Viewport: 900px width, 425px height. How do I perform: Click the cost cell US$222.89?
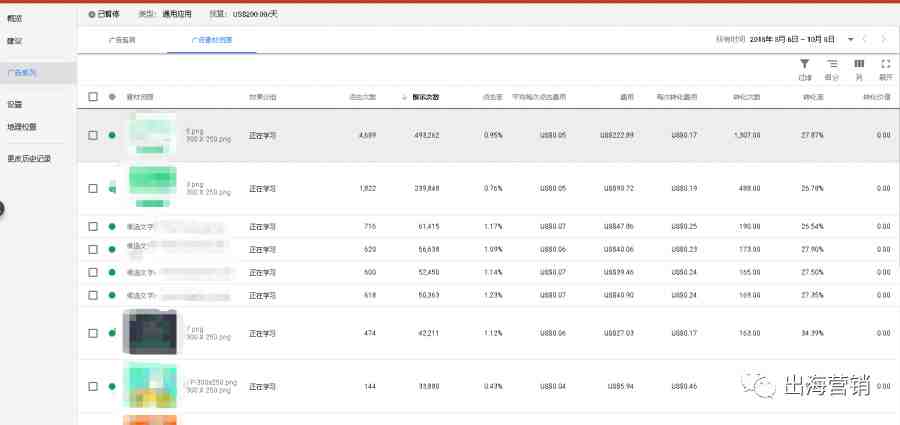pyautogui.click(x=616, y=136)
